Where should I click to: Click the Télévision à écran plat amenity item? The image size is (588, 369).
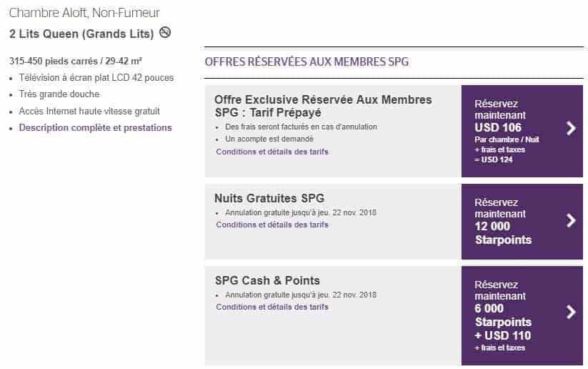tap(96, 77)
